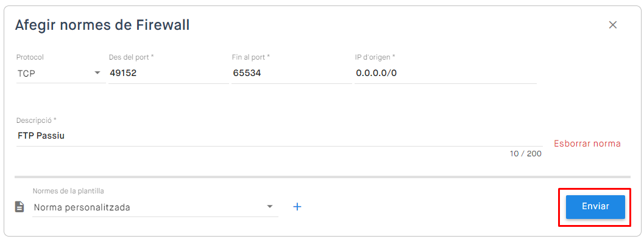Click the IP d'origen label
Viewport: 644px width, 239px height.
coord(375,57)
